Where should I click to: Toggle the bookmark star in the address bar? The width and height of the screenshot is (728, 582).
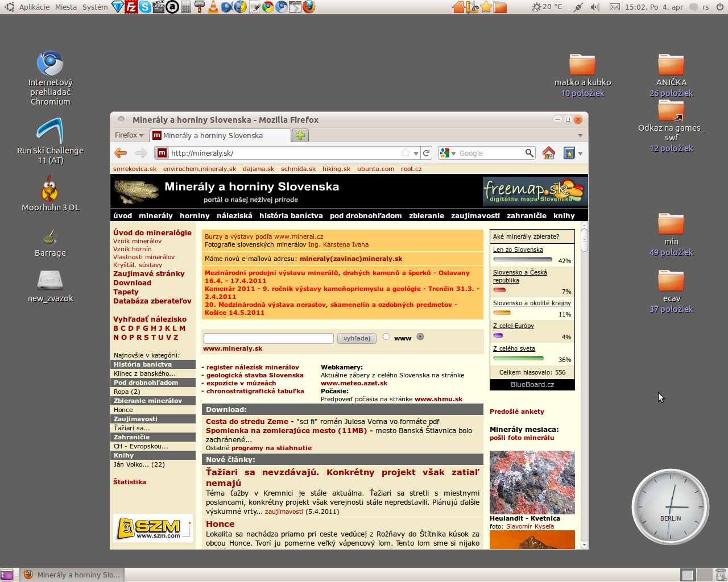(406, 153)
